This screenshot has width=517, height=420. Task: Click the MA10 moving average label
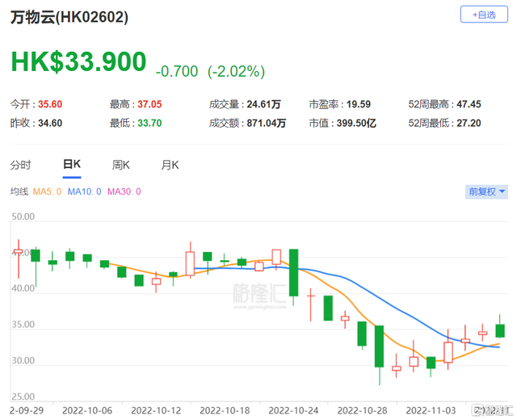[x=84, y=191]
